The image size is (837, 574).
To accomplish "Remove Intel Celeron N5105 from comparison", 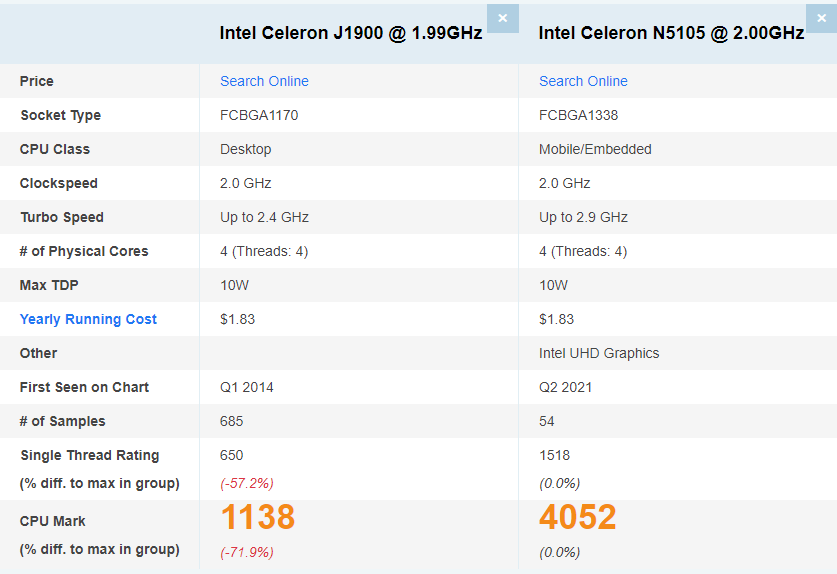I will [x=822, y=18].
